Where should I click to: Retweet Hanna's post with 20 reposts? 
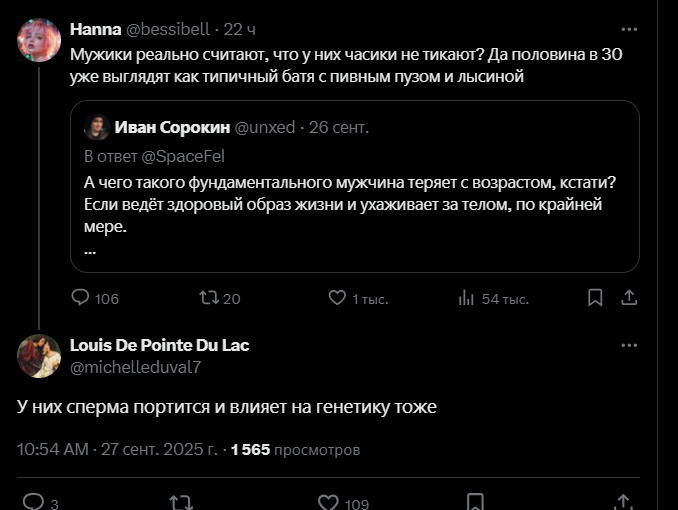[208, 298]
